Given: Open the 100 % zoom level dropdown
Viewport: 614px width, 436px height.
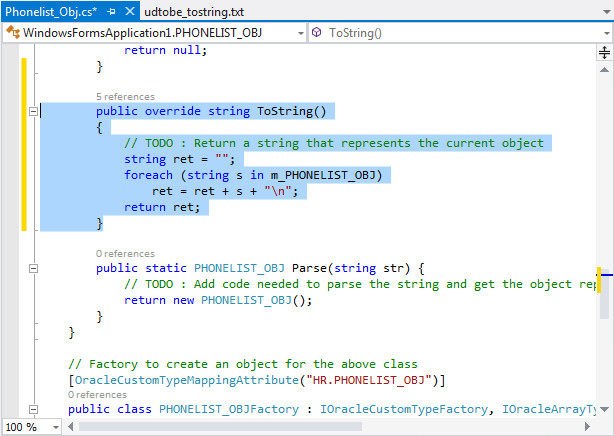Looking at the screenshot, I should pyautogui.click(x=56, y=427).
